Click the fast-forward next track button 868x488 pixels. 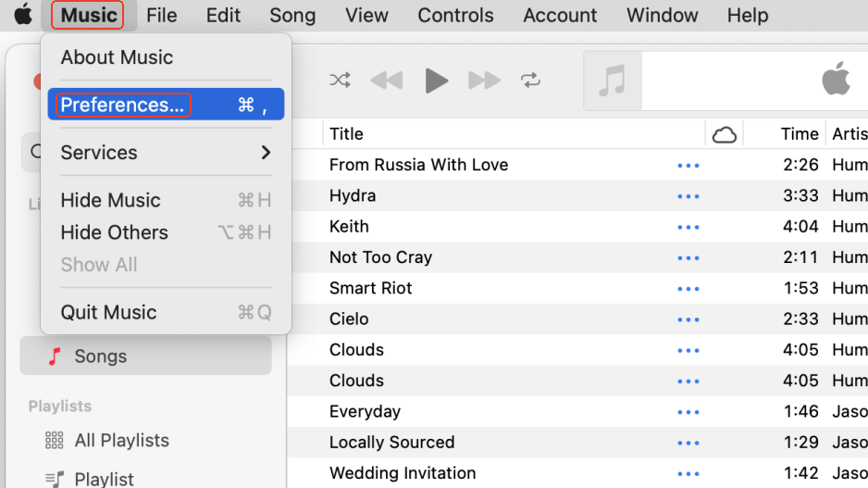pos(484,81)
